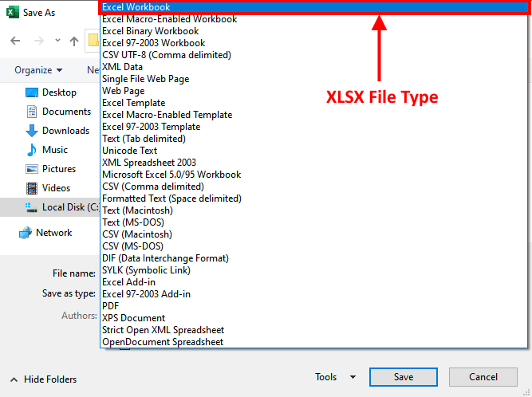Image resolution: width=532 pixels, height=397 pixels.
Task: Click the Local Disk drive icon
Action: click(x=31, y=207)
